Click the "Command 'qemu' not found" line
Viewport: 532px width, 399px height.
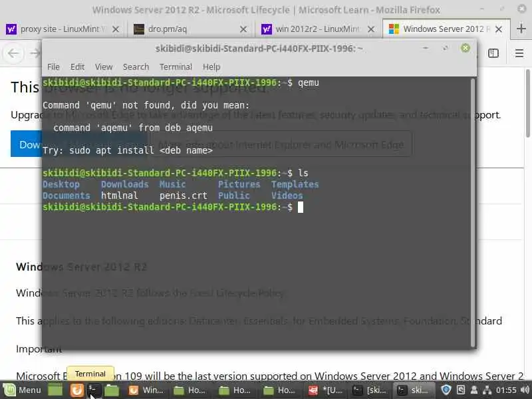(x=146, y=105)
